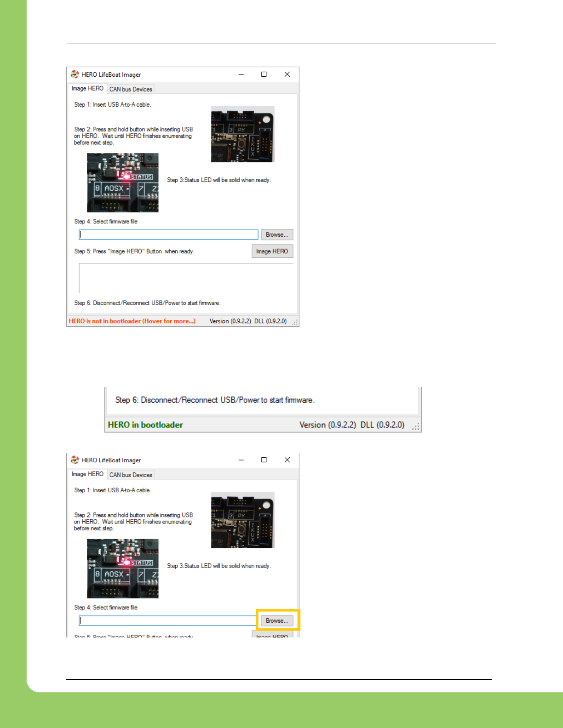Image resolution: width=563 pixels, height=728 pixels.
Task: Click 'Step 1: Insert USB A-to-A cable' in top window
Action: point(113,105)
